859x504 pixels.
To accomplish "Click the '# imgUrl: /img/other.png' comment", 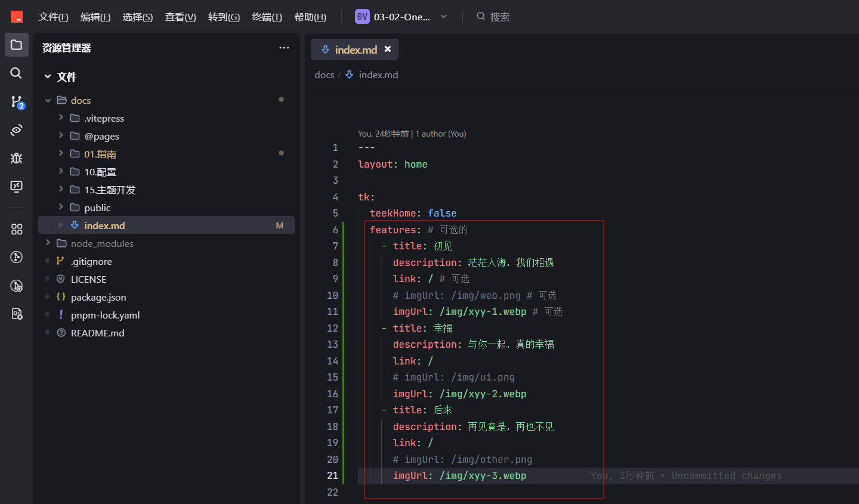I will tap(462, 459).
